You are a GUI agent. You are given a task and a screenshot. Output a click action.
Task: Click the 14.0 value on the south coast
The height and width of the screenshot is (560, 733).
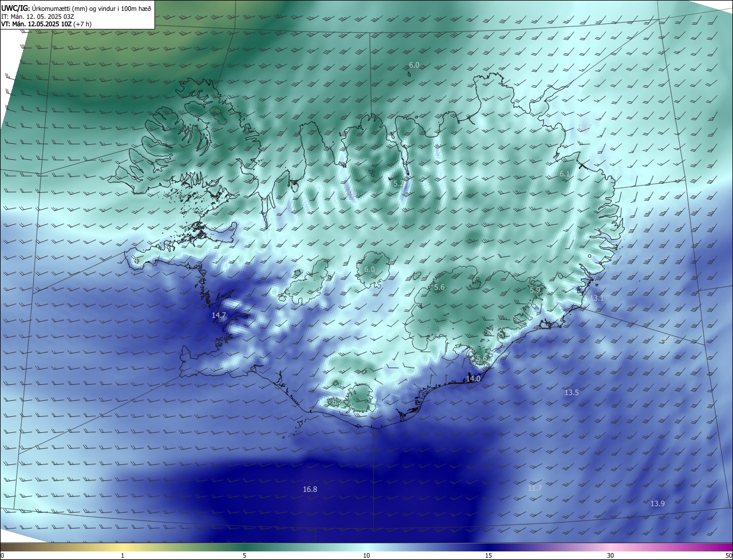click(473, 378)
